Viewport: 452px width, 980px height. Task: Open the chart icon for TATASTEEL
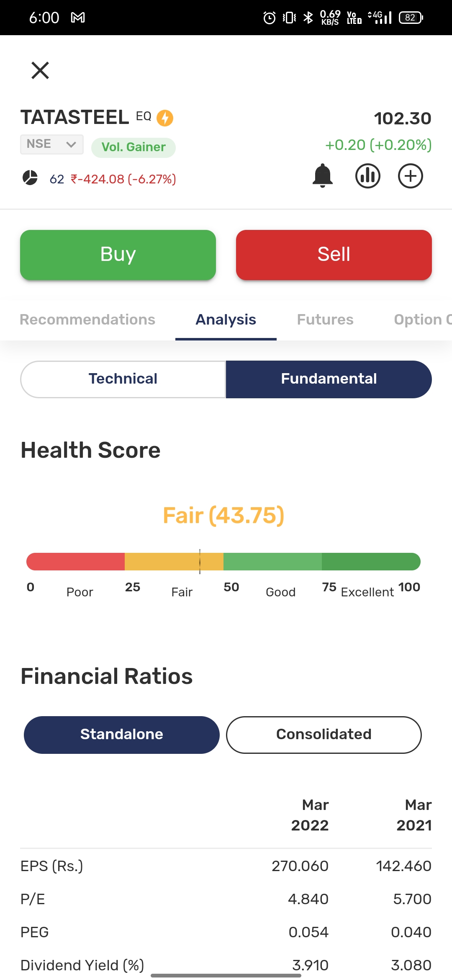click(x=368, y=175)
